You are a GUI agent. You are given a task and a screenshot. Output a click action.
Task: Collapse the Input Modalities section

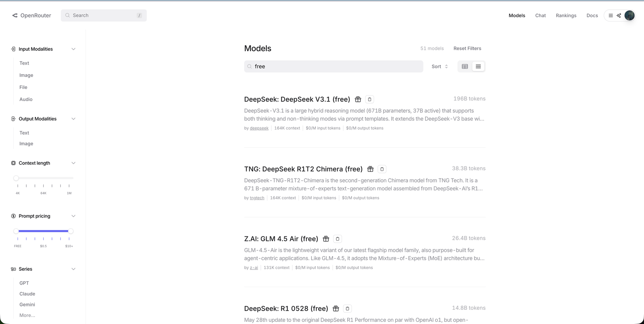pos(73,49)
